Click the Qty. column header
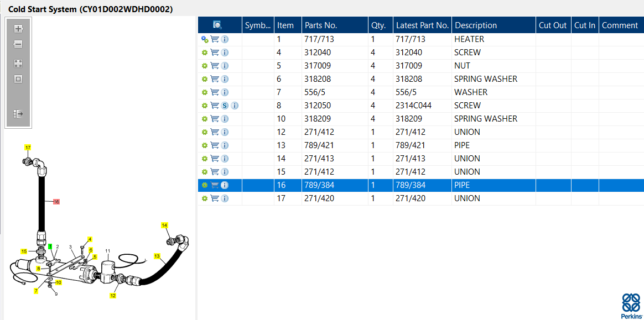The image size is (644, 320). 378,25
